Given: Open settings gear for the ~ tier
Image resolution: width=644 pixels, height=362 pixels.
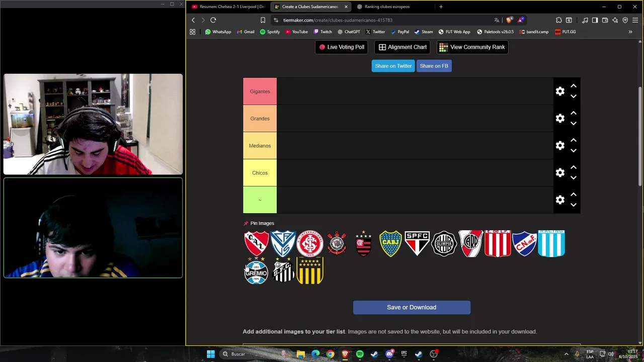Looking at the screenshot, I should (x=560, y=200).
